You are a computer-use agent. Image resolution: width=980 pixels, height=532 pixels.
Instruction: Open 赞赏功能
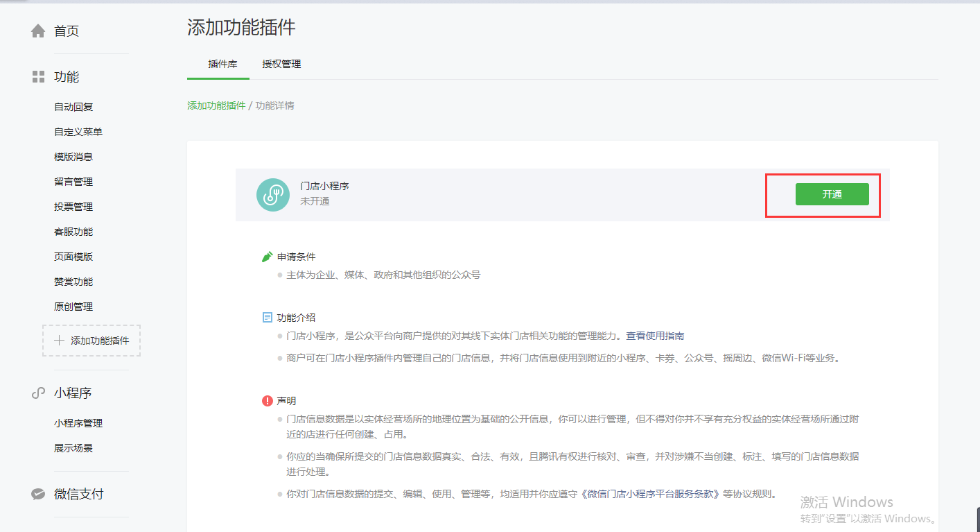coord(73,282)
